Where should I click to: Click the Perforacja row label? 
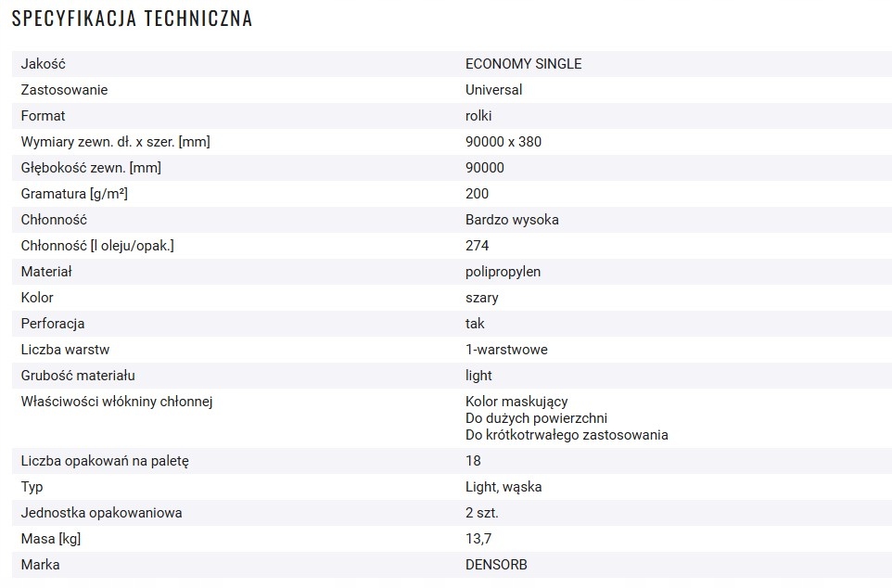pyautogui.click(x=53, y=324)
